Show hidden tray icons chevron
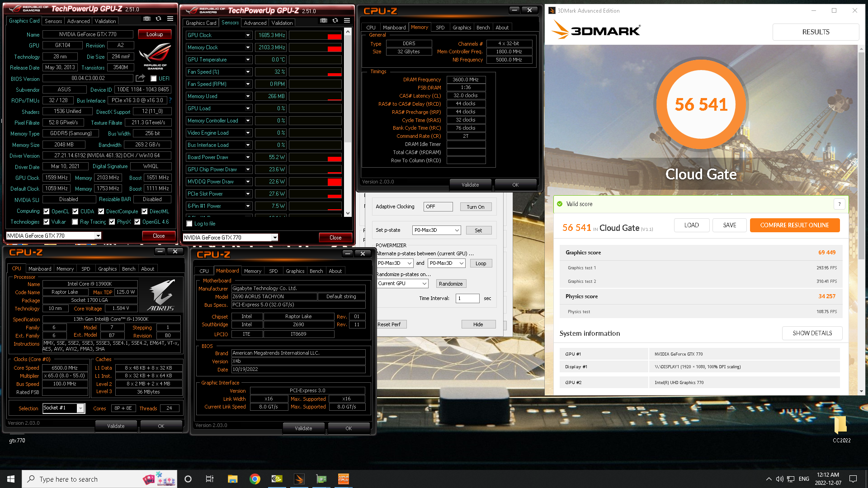The image size is (868, 488). coord(769,479)
